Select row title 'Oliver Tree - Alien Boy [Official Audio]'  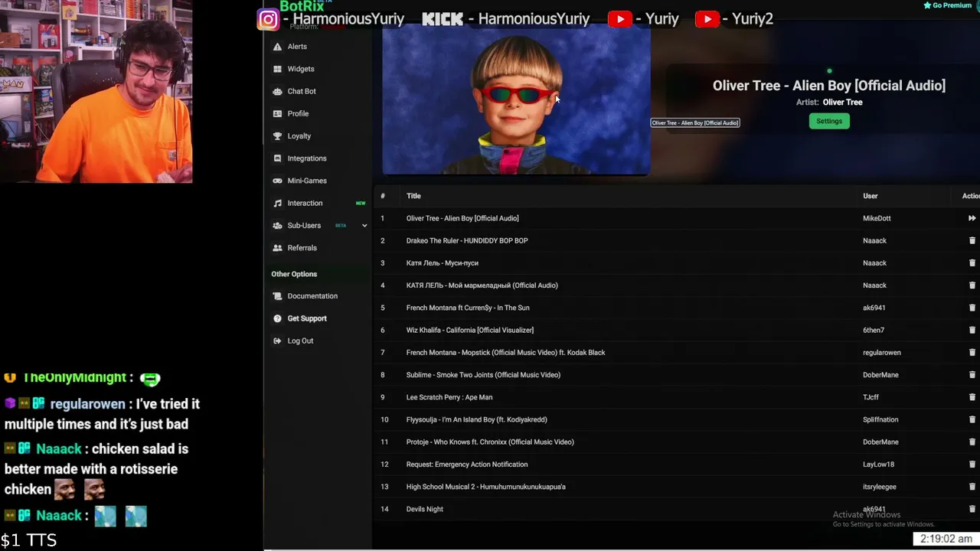462,218
